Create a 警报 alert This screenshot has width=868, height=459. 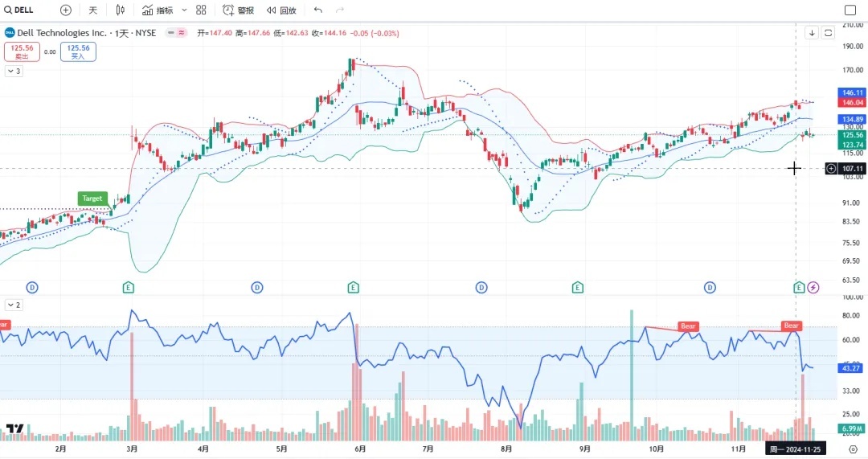coord(238,10)
